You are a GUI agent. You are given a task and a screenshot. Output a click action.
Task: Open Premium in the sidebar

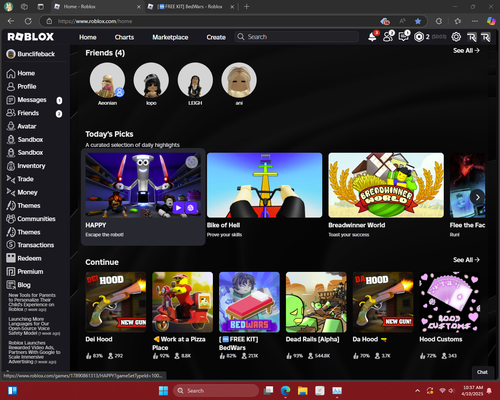pyautogui.click(x=25, y=272)
